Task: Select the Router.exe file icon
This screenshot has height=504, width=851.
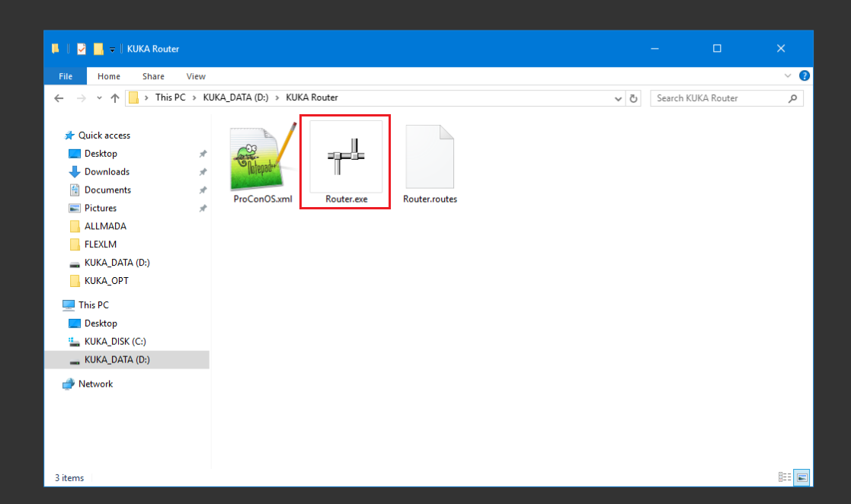Action: [346, 157]
